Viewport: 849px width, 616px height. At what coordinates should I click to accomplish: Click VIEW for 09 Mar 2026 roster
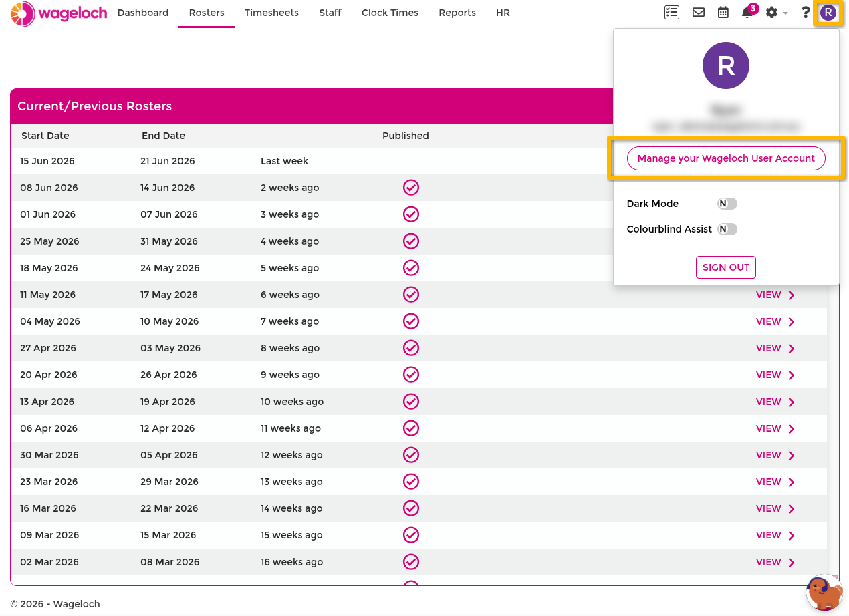tap(768, 535)
